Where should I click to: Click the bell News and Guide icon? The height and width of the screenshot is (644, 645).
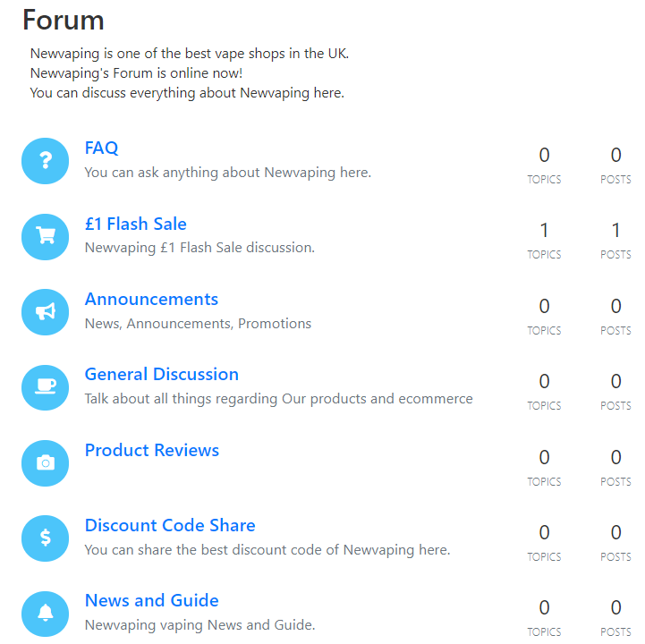pos(46,614)
